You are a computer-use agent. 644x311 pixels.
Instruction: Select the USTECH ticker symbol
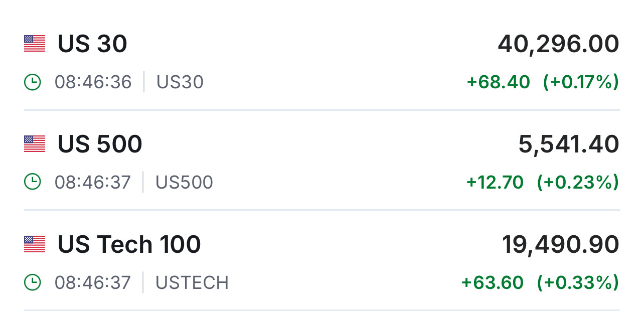pyautogui.click(x=192, y=282)
